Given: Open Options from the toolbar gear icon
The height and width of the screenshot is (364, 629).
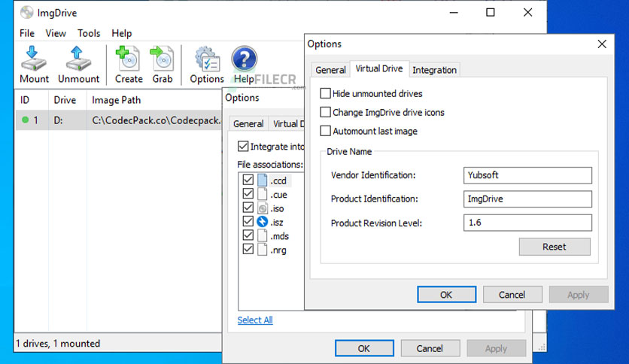Looking at the screenshot, I should point(207,59).
